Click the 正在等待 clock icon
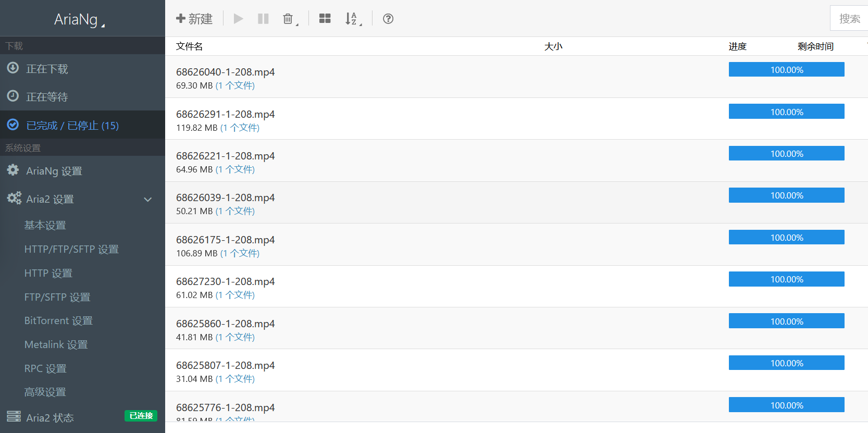 coord(13,96)
